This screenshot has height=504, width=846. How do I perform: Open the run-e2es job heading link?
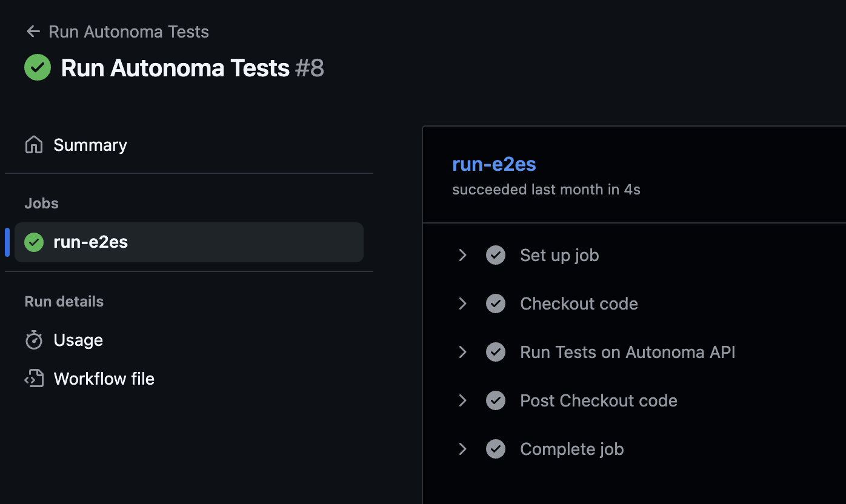pyautogui.click(x=494, y=164)
